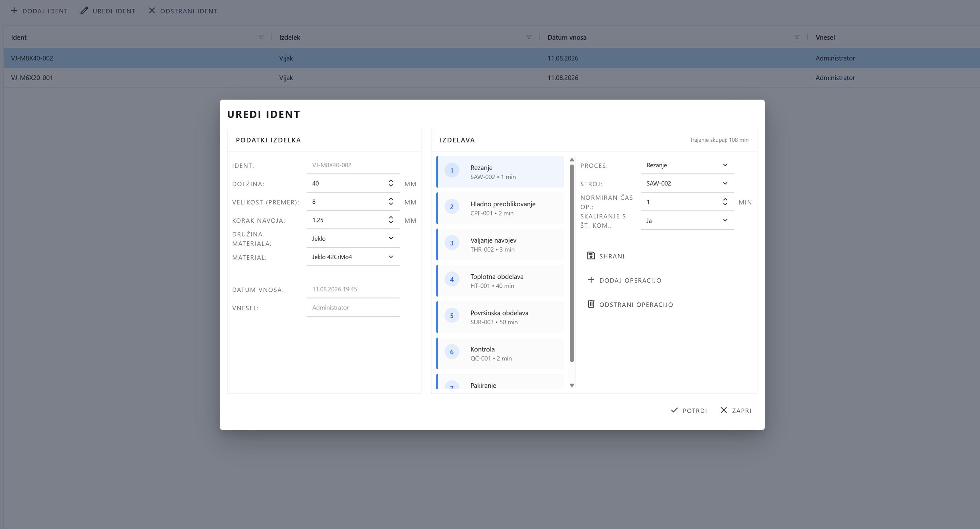Click the checkmark icon next to Potrdi
The image size is (980, 529).
674,410
